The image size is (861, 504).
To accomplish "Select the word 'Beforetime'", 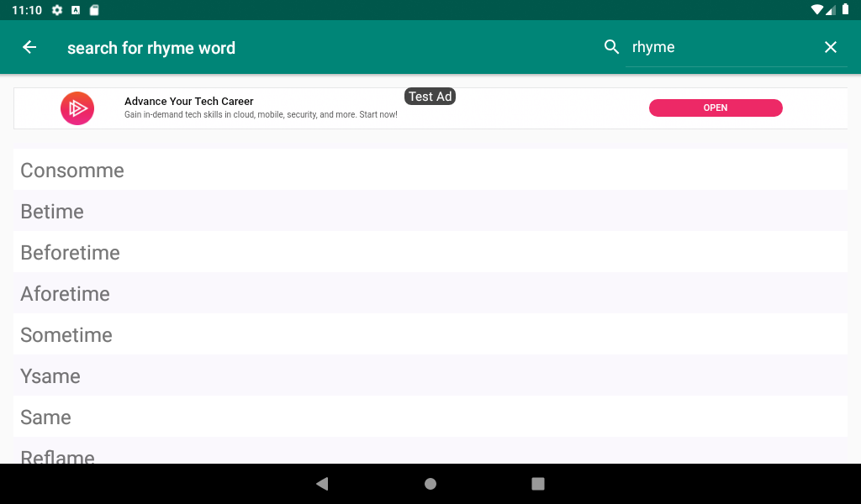I will pyautogui.click(x=430, y=252).
